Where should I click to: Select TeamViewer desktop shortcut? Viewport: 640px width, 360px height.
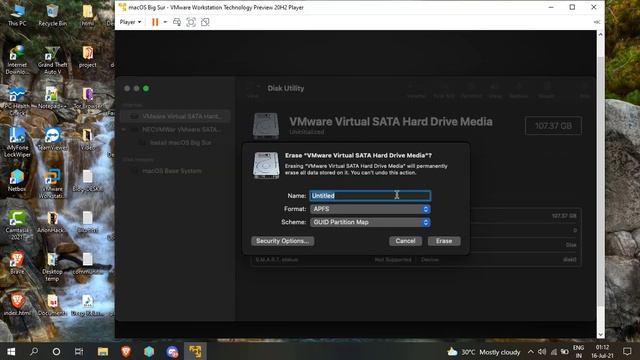(52, 140)
